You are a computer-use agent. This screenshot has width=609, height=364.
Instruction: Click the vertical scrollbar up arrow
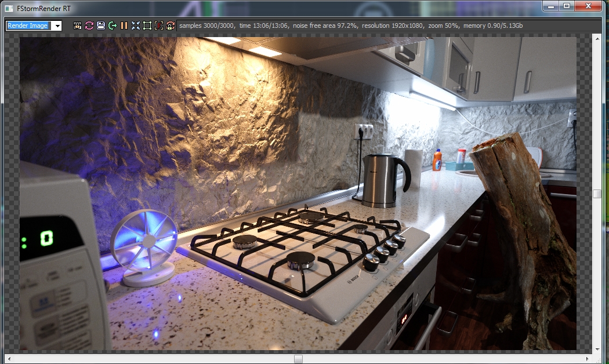[597, 38]
